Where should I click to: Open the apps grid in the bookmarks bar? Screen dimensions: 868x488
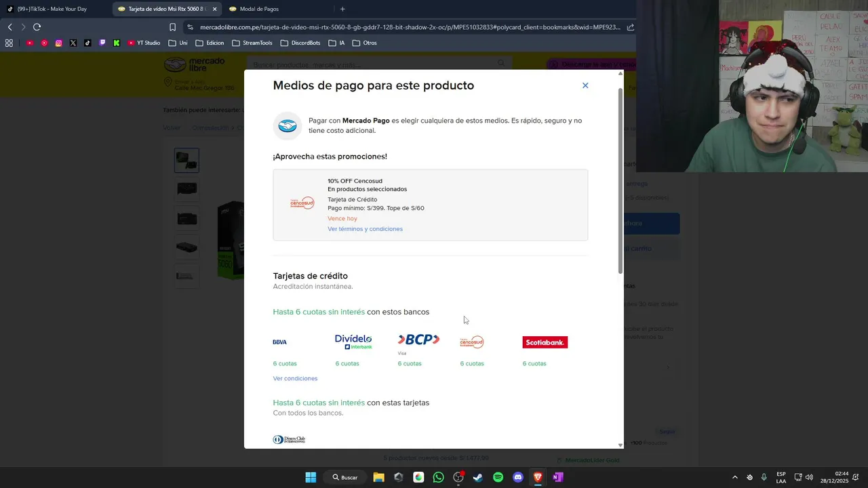coord(9,43)
